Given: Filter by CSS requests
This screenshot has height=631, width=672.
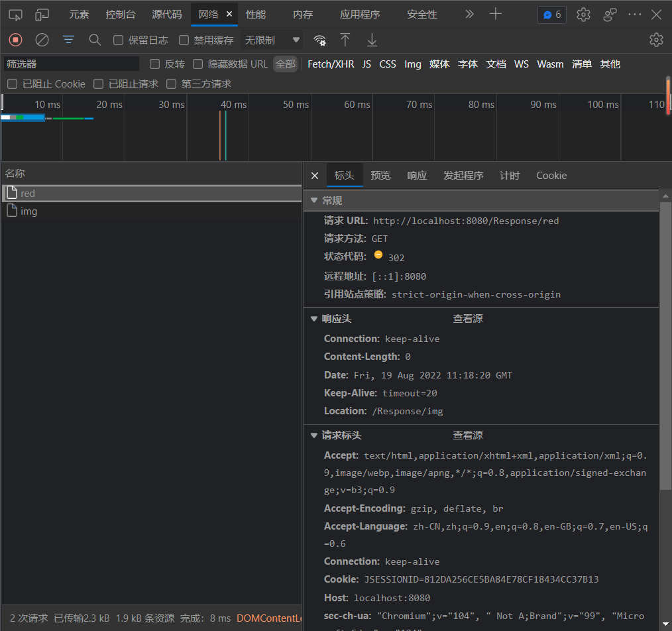Looking at the screenshot, I should tap(388, 64).
